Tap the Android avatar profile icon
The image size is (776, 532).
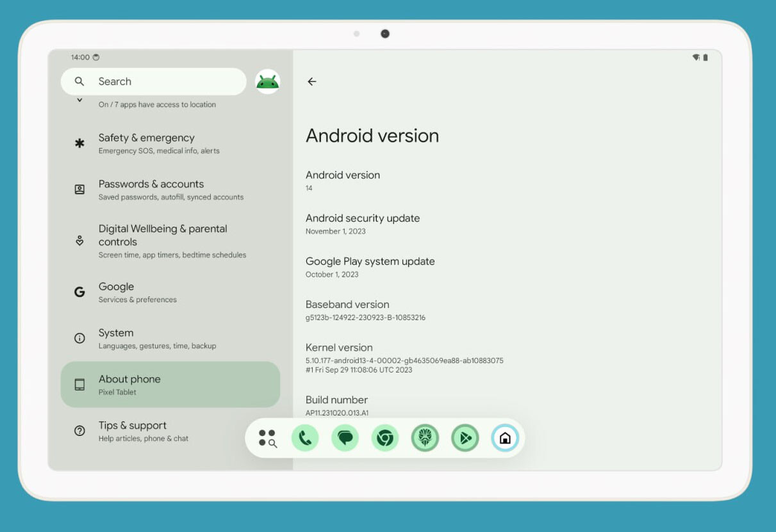point(268,81)
